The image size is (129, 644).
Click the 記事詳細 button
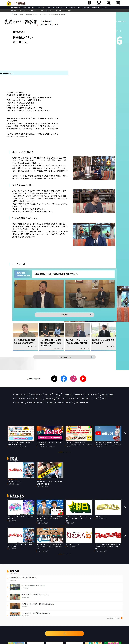point(64,314)
